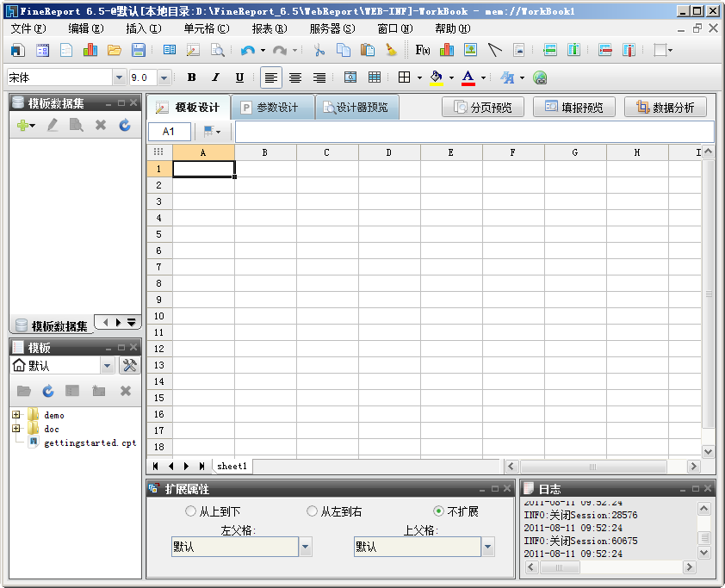Go to the last sheet navigation arrow
Viewport: 725px width, 588px height.
pyautogui.click(x=201, y=466)
